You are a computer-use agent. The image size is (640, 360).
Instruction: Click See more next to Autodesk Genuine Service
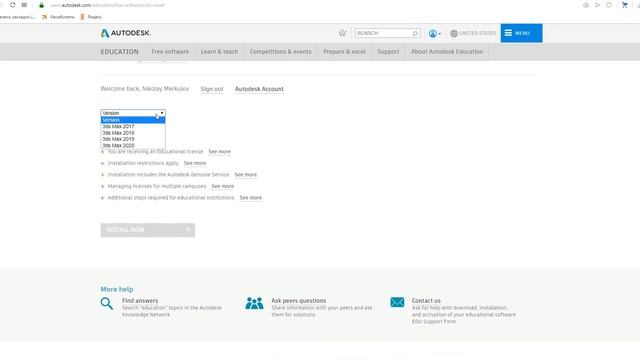tap(246, 174)
